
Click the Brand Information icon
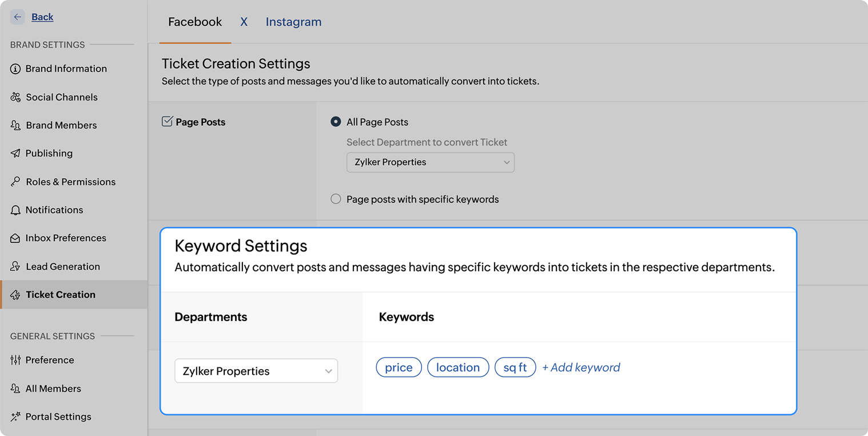15,69
